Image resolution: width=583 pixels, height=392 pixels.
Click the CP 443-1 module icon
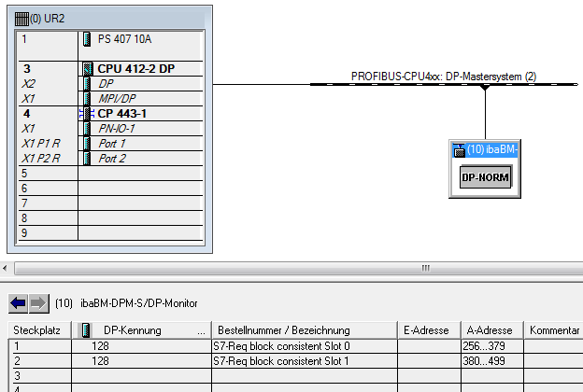tap(87, 114)
